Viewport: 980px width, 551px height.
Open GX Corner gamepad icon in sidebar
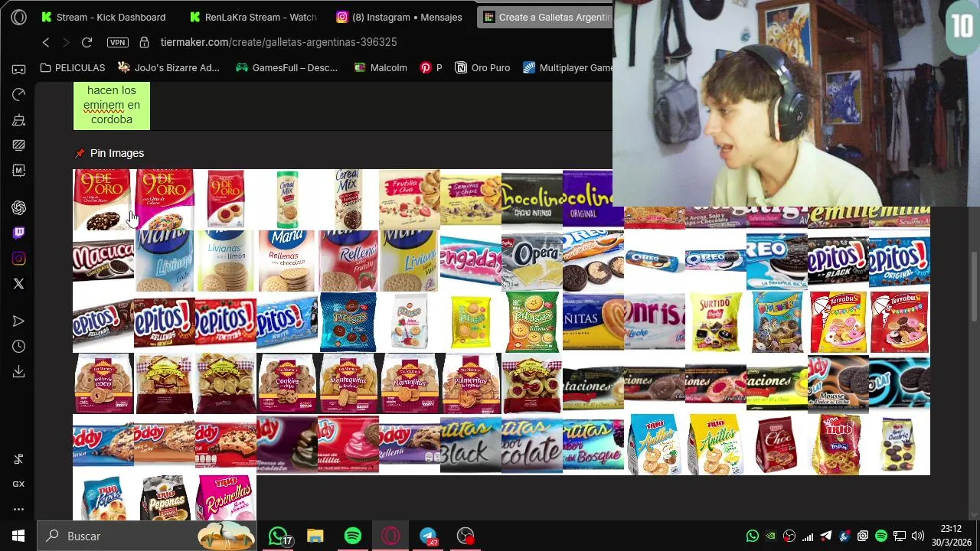click(x=18, y=69)
